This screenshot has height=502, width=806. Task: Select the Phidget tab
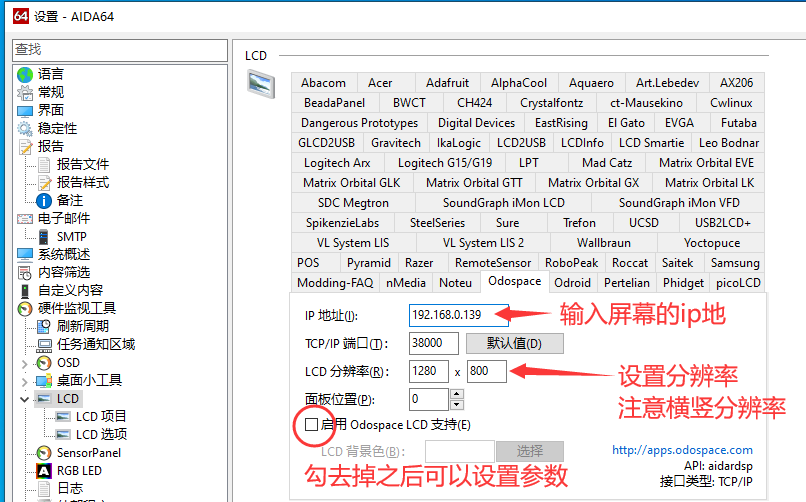pos(683,283)
